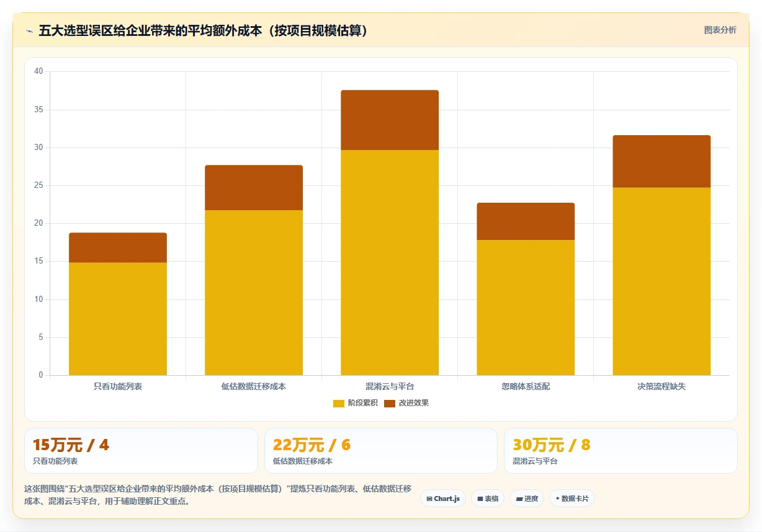Viewport: 762px width, 532px height.
Task: Click the chart title 五大选型误区 heading
Action: coord(204,30)
